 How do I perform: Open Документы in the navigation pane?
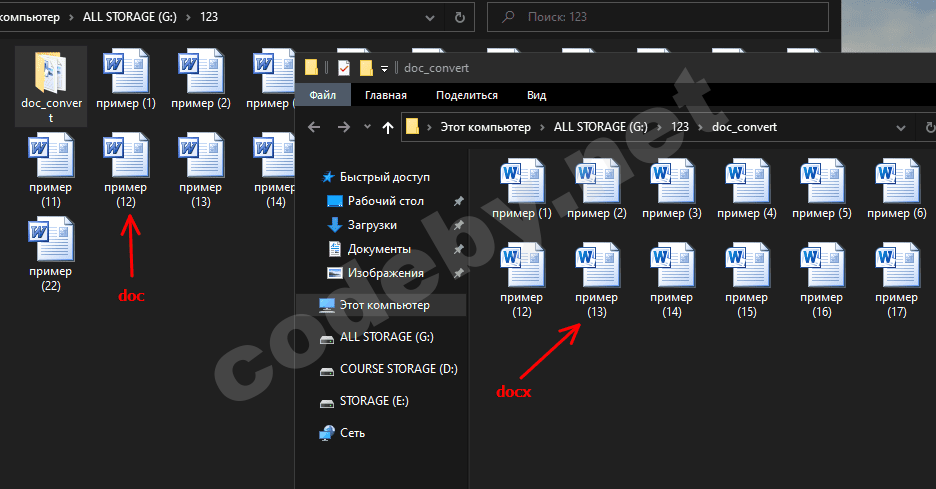(x=379, y=249)
